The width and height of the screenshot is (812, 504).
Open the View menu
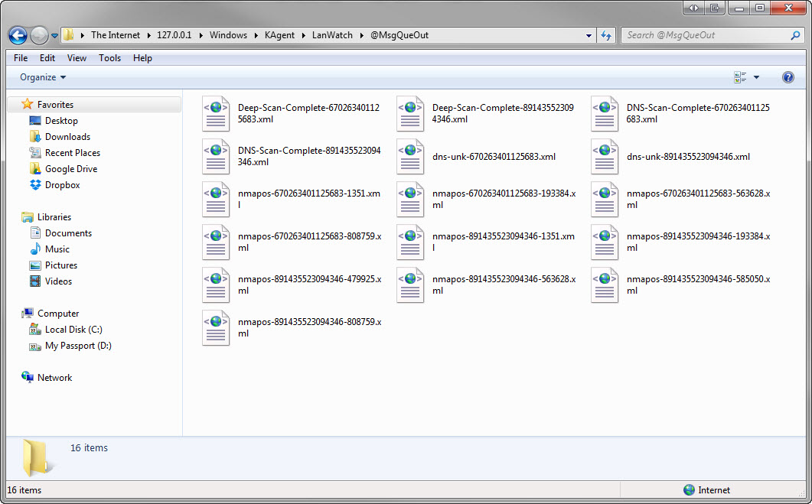click(x=77, y=58)
